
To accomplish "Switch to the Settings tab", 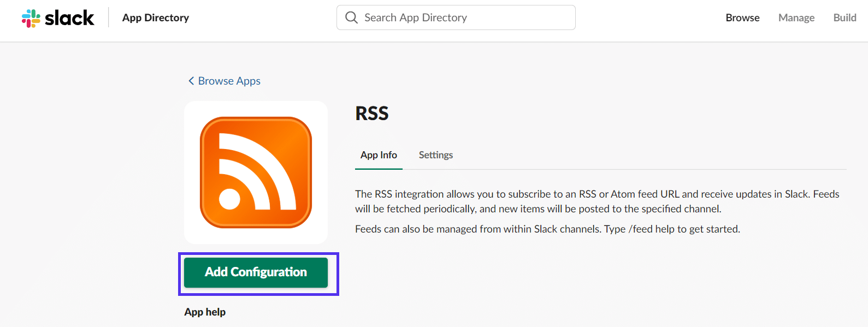I will pyautogui.click(x=435, y=155).
